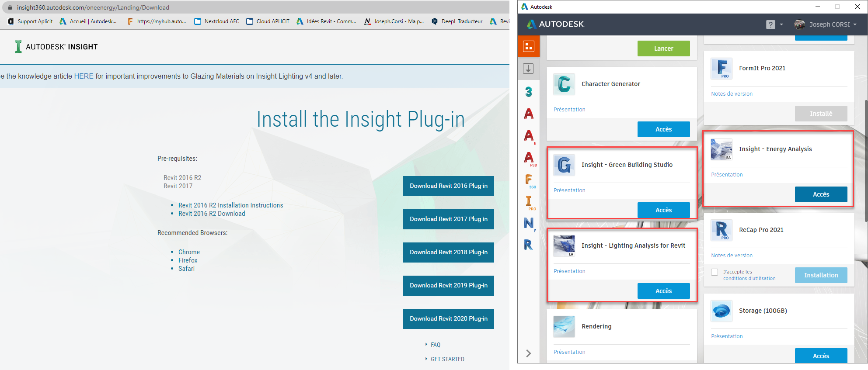Check the J'accepte les conditions checkbox
Image resolution: width=868 pixels, height=370 pixels.
click(715, 272)
